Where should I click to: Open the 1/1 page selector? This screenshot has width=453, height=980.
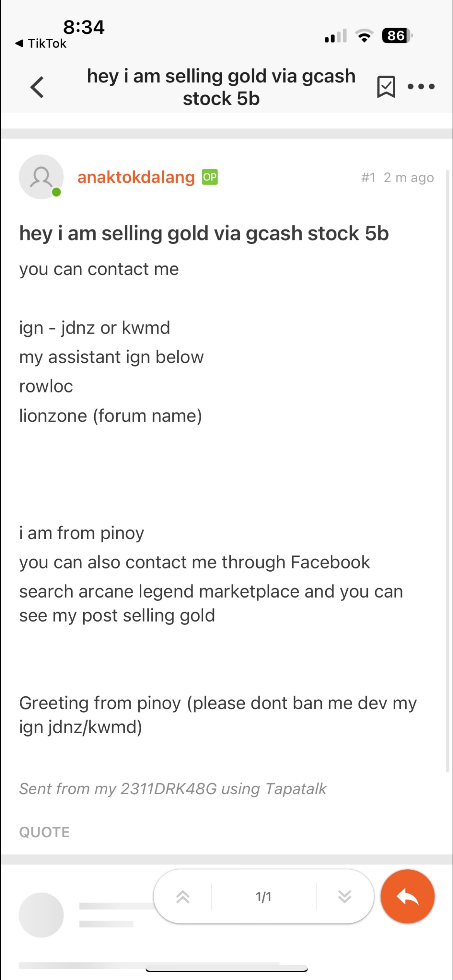tap(264, 896)
